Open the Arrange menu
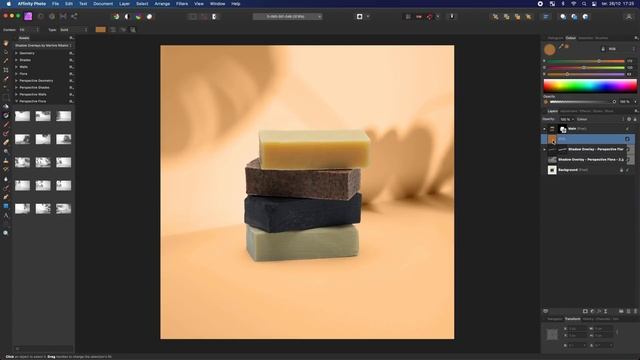This screenshot has width=640, height=360. [x=162, y=4]
